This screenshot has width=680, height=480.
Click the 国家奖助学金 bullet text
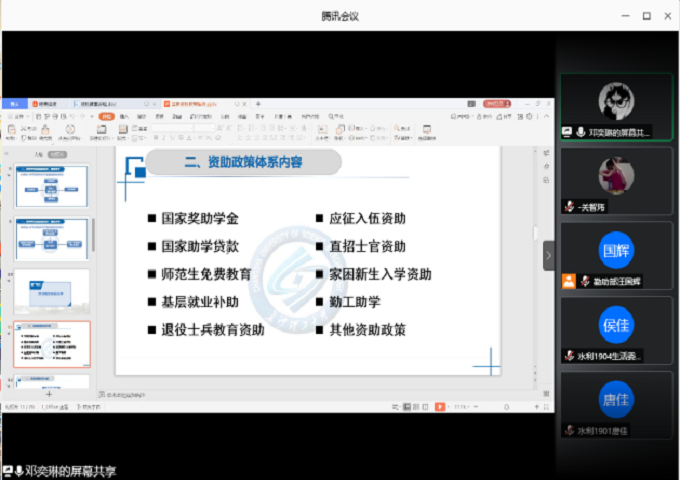(200, 218)
